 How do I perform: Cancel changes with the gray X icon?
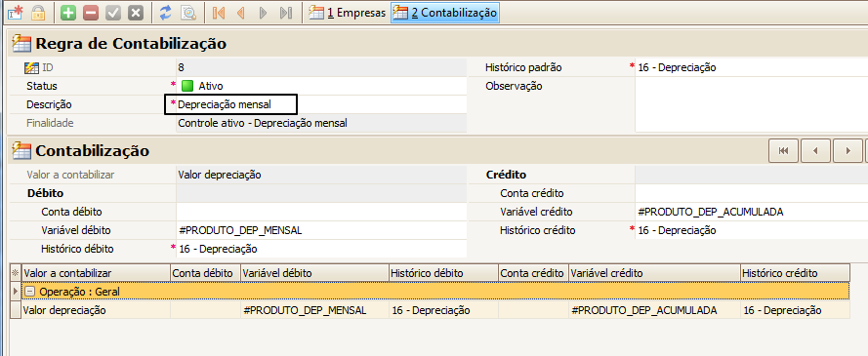pyautogui.click(x=135, y=12)
